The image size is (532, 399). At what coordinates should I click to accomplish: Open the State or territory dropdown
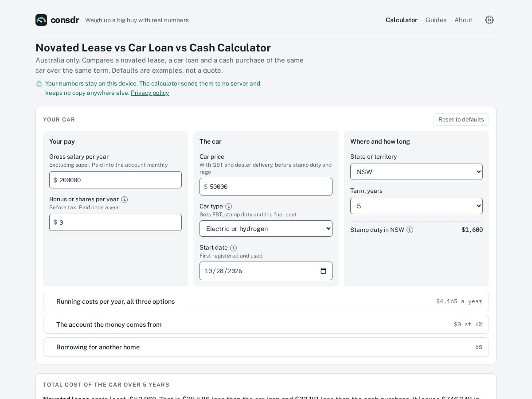(416, 172)
